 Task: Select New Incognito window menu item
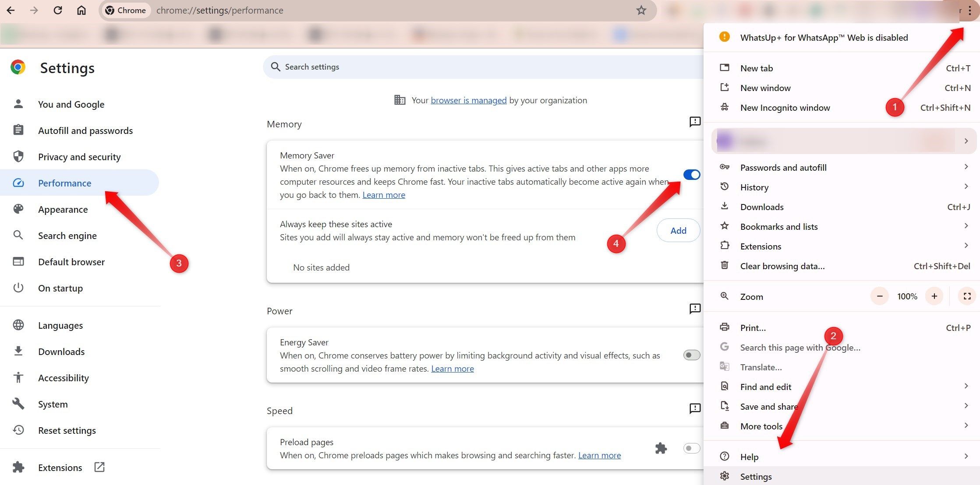pyautogui.click(x=785, y=108)
